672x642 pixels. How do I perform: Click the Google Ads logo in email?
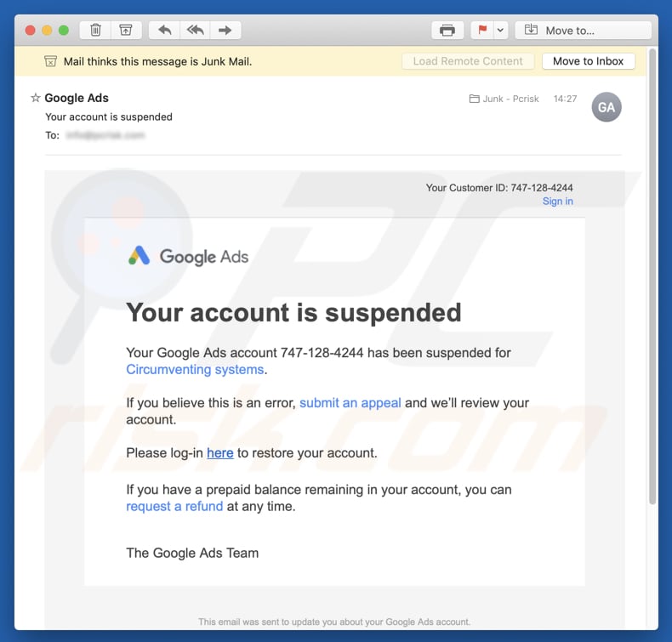click(x=189, y=256)
